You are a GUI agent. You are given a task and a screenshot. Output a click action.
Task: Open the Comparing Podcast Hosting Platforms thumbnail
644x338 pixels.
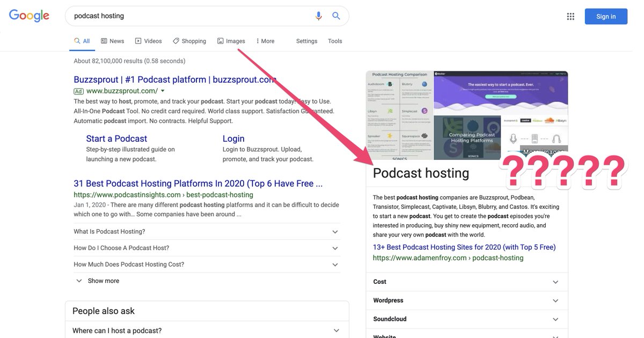tap(466, 138)
